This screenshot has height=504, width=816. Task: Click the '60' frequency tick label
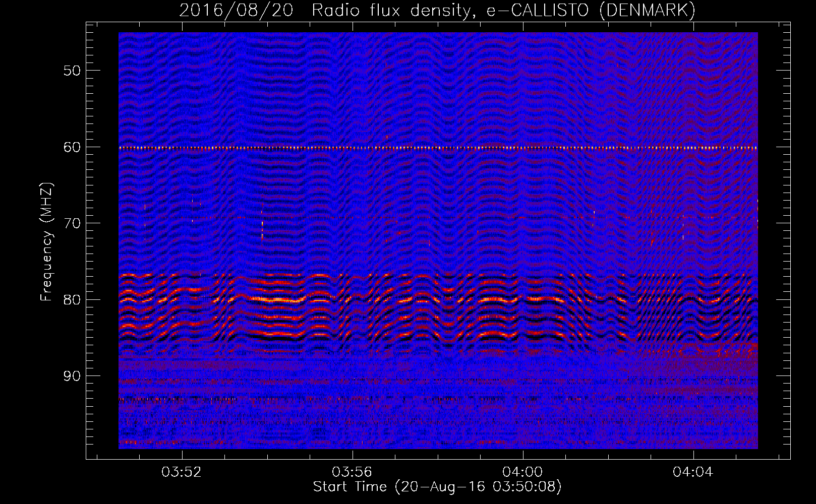pyautogui.click(x=72, y=147)
